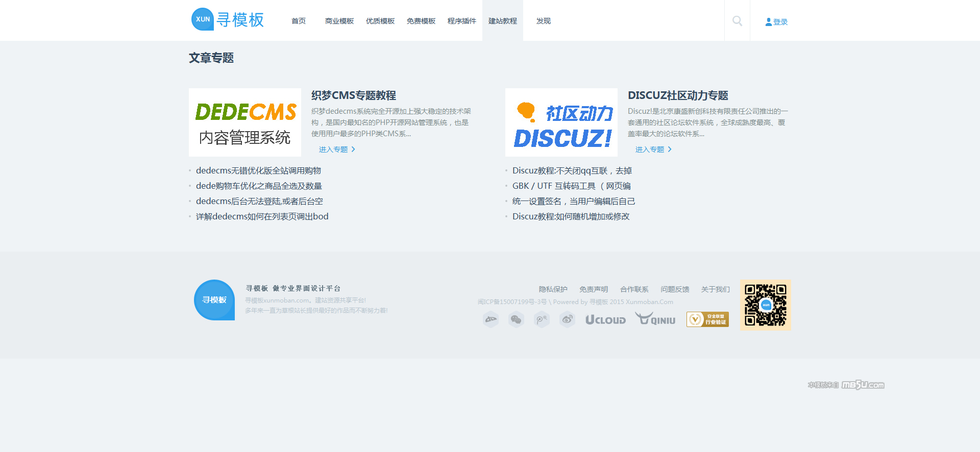Click the Qiniu logo in footer
980x452 pixels.
(x=655, y=319)
